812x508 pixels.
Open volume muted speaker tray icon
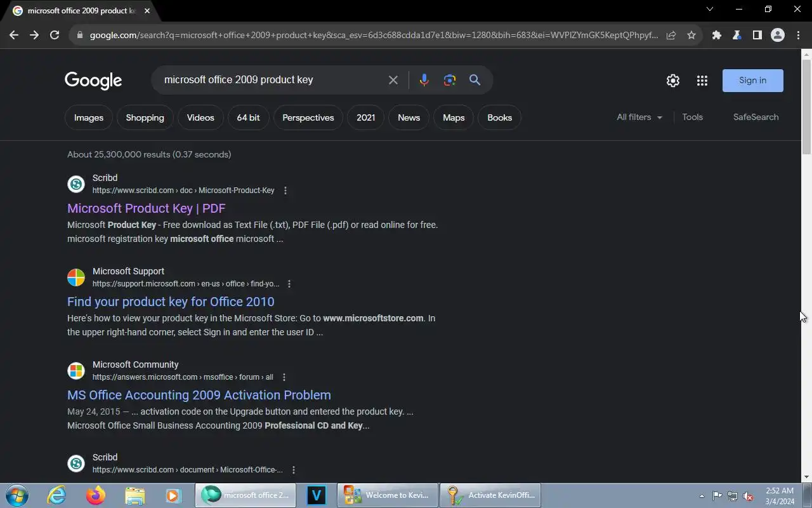pos(748,496)
